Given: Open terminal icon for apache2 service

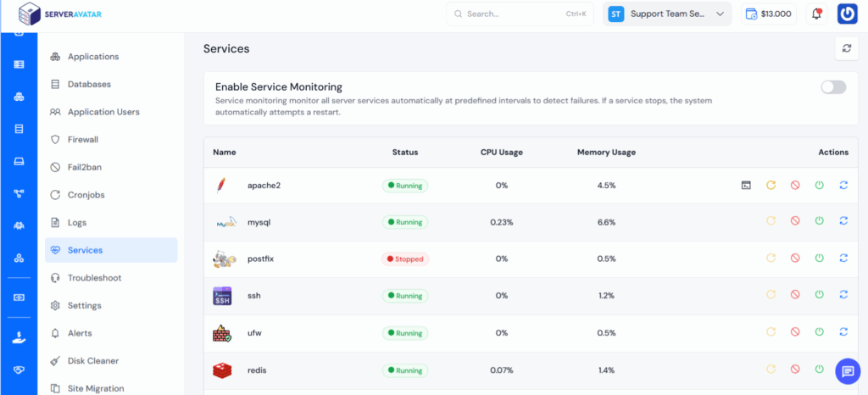Looking at the screenshot, I should pyautogui.click(x=746, y=185).
